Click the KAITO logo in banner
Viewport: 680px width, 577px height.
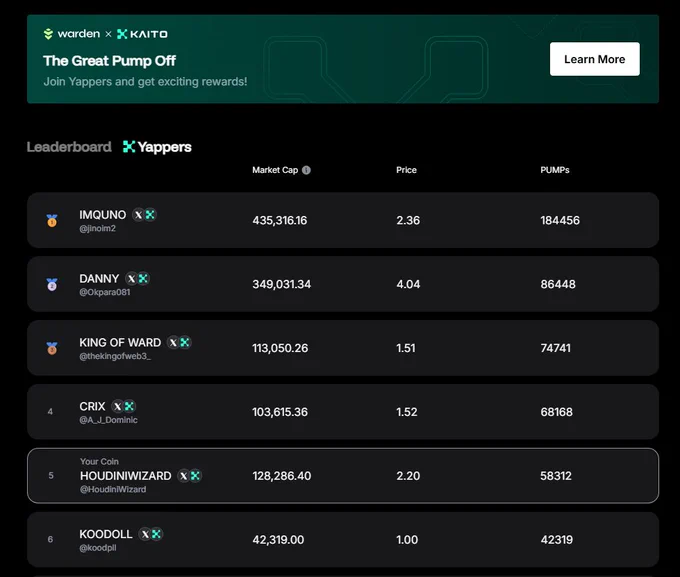[142, 34]
